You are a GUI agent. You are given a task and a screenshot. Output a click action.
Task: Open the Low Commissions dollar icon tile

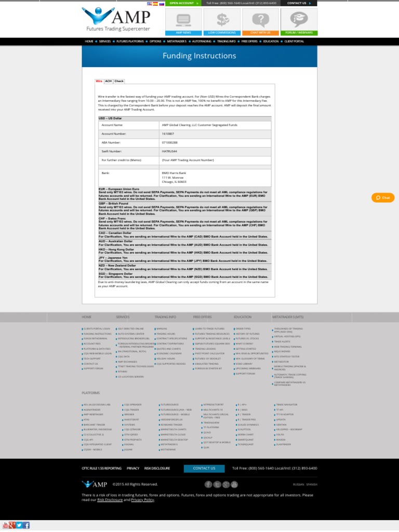(222, 22)
